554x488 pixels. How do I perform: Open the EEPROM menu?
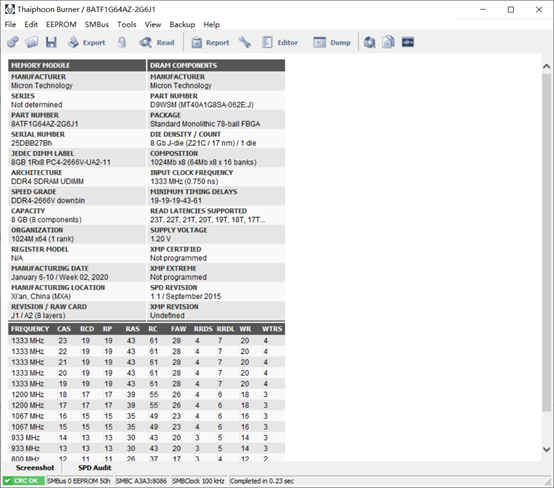(61, 24)
